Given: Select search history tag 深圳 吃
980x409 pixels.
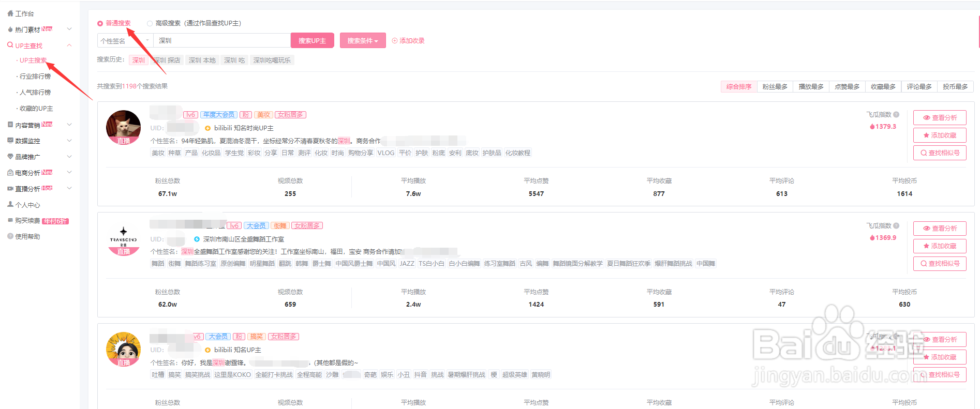Looking at the screenshot, I should [234, 60].
